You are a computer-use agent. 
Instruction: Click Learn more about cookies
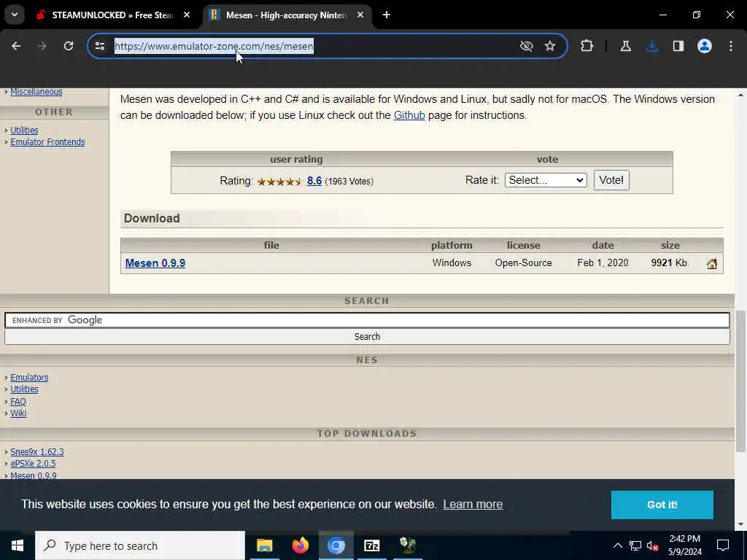[x=473, y=505]
